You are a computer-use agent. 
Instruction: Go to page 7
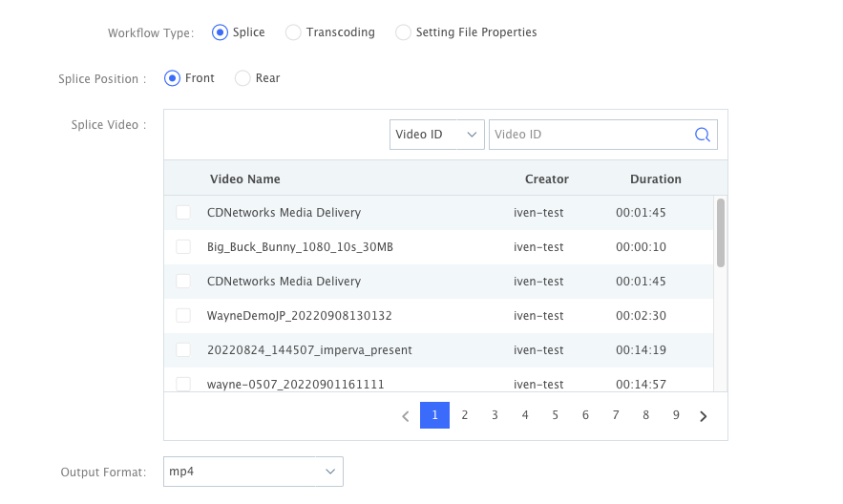click(x=616, y=415)
